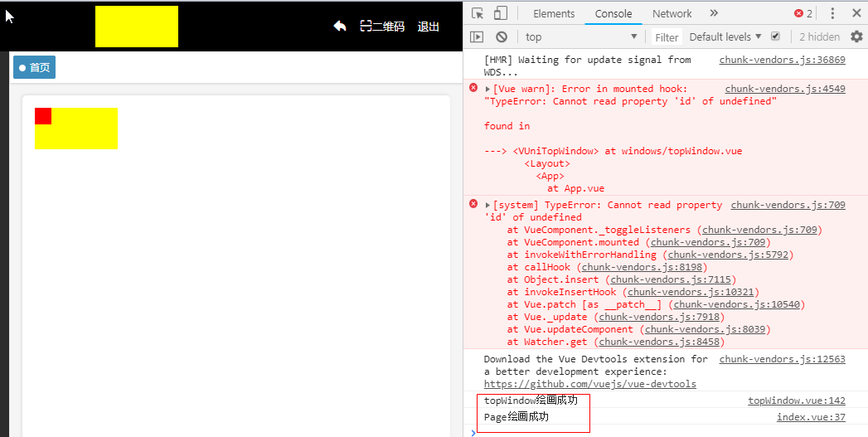Show more DevTools tabs chevron
The height and width of the screenshot is (437, 868).
pos(714,13)
